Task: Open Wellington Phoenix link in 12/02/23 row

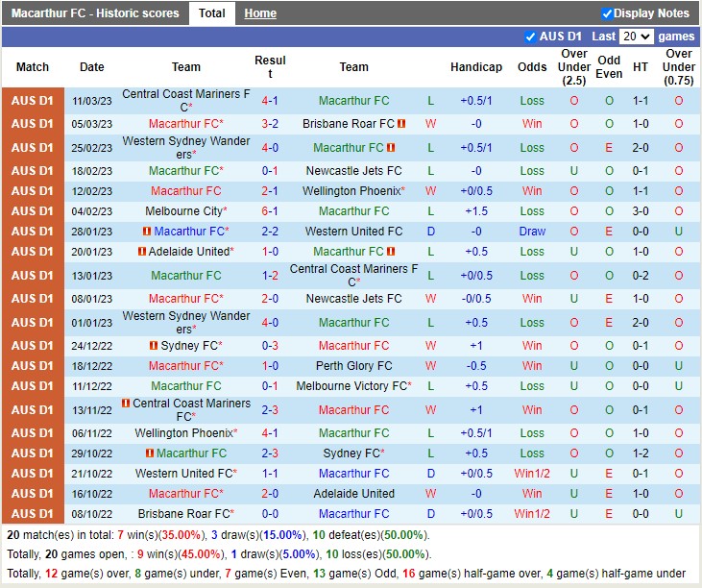Action: click(351, 191)
